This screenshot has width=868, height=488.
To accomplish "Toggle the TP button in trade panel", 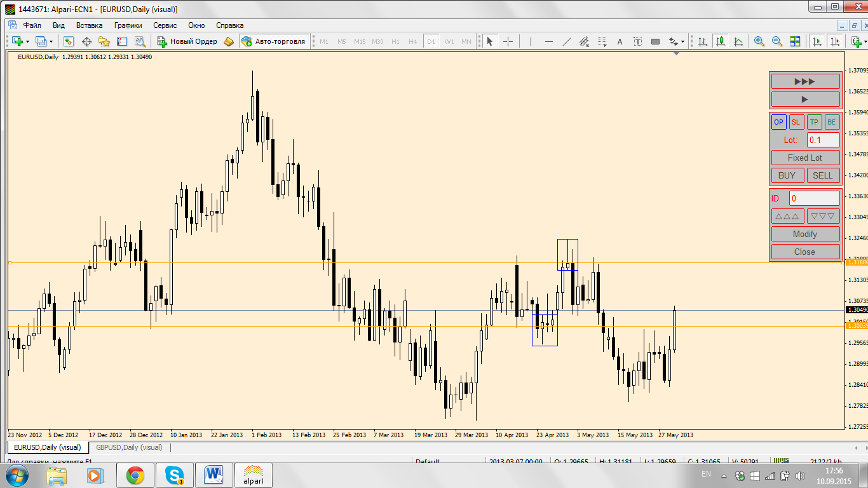I will (814, 122).
